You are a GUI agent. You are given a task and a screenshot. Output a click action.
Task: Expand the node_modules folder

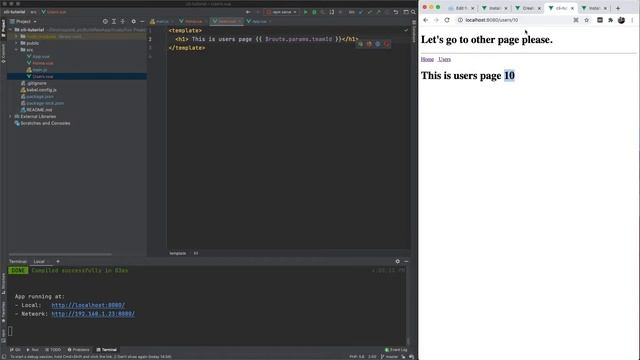(x=17, y=36)
